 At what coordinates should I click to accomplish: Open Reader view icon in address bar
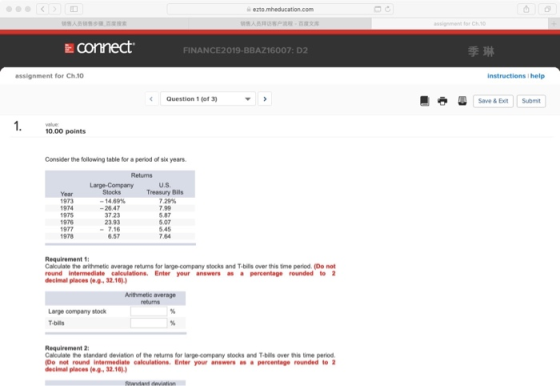click(x=378, y=9)
